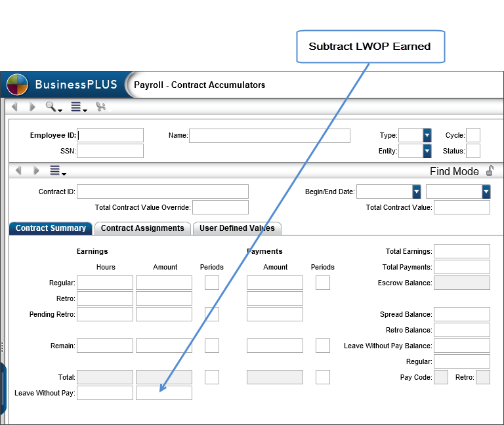Switch to the Contract Assignments tab
This screenshot has height=425, width=504.
point(142,228)
